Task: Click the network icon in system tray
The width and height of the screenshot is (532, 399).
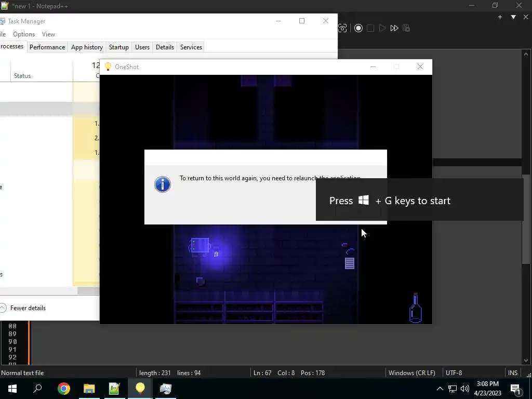Action: [453, 389]
